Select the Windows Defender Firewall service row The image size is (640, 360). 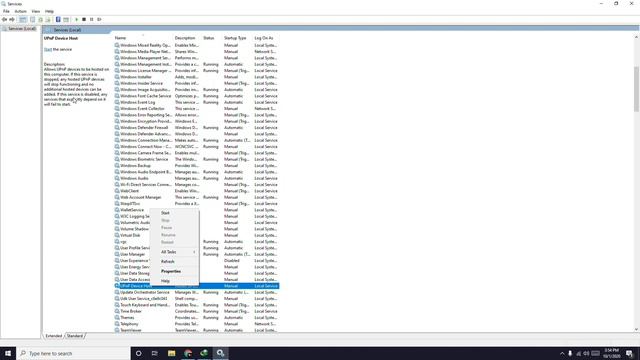point(196,127)
